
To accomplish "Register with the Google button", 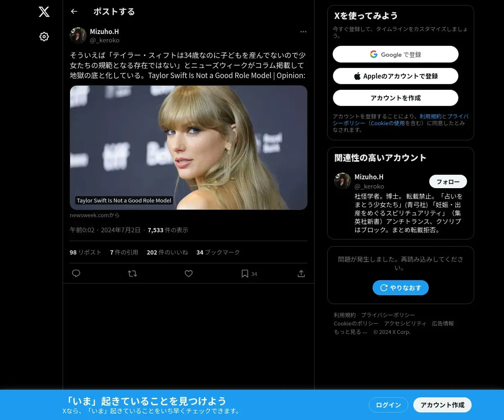I will pyautogui.click(x=396, y=54).
